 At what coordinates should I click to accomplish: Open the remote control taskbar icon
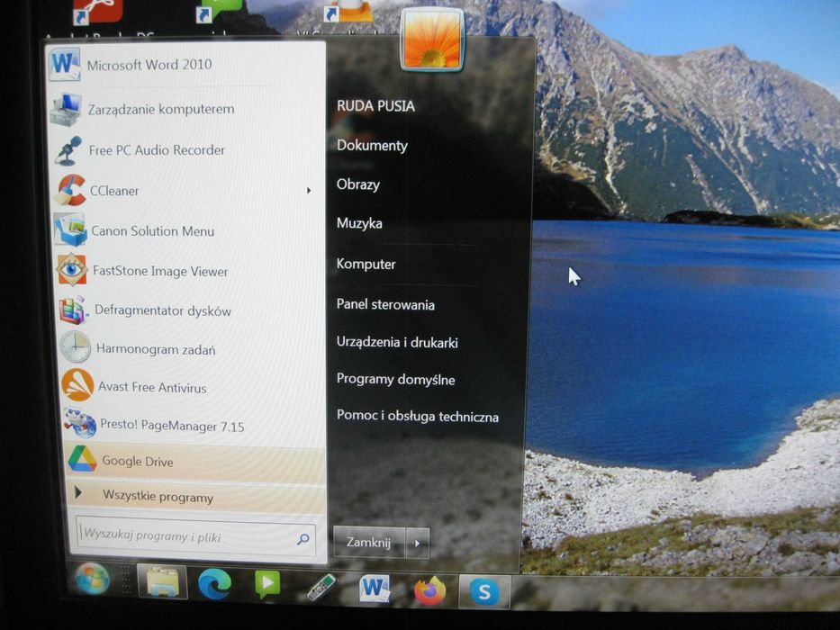(321, 587)
